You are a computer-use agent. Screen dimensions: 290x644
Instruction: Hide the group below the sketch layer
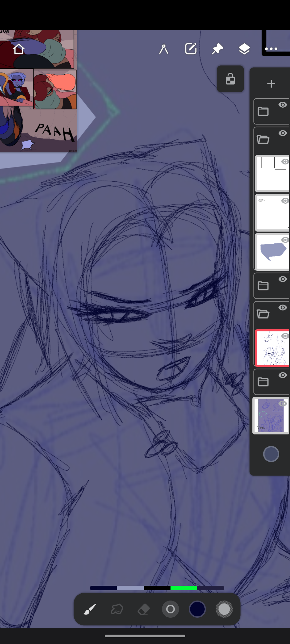(282, 375)
